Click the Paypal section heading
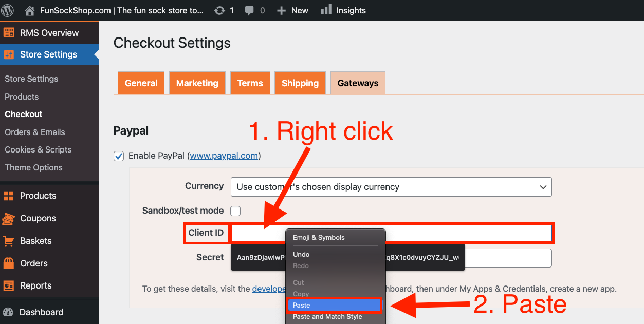The height and width of the screenshot is (324, 644). [x=131, y=131]
